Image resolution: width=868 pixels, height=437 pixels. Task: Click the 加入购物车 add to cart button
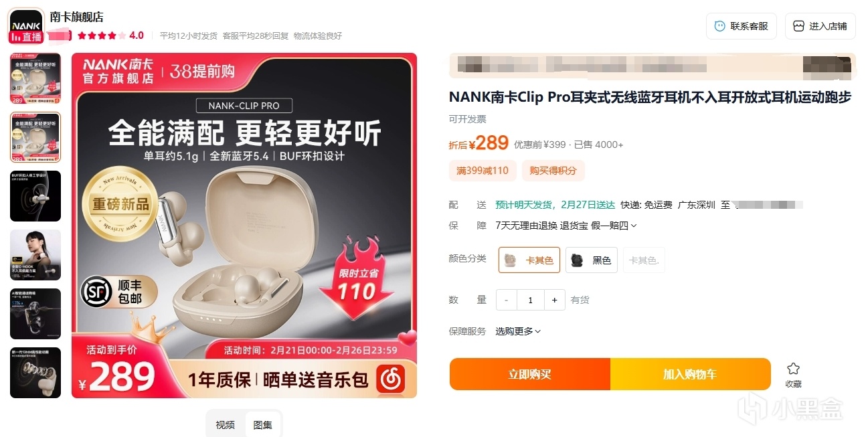coord(690,374)
